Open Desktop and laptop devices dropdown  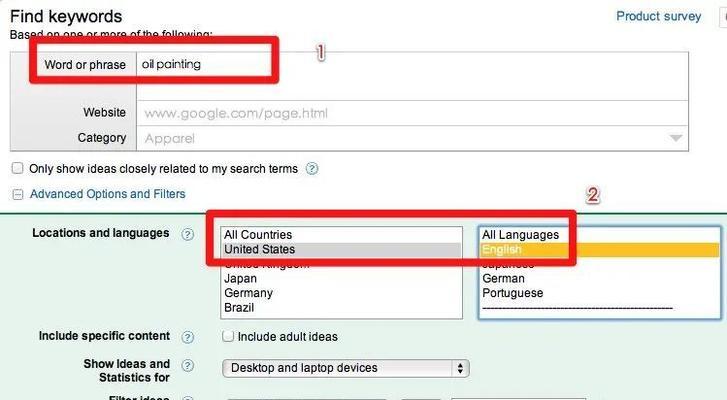[346, 368]
